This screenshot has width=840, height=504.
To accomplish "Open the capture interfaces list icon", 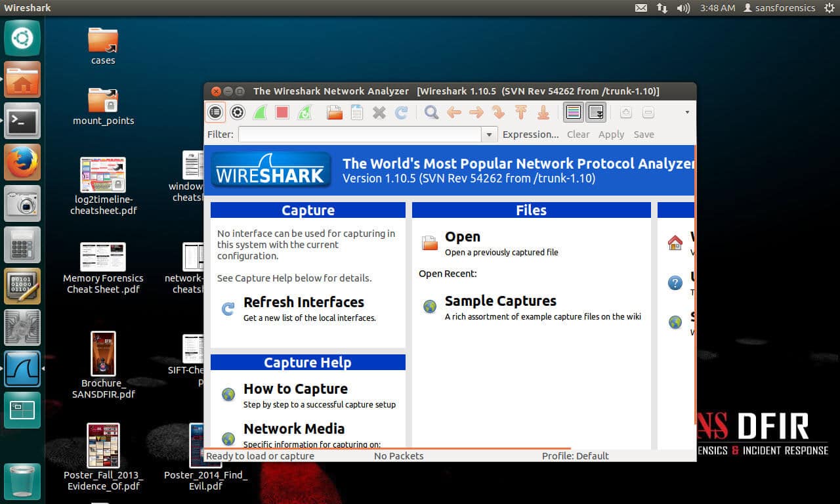I will pos(215,112).
